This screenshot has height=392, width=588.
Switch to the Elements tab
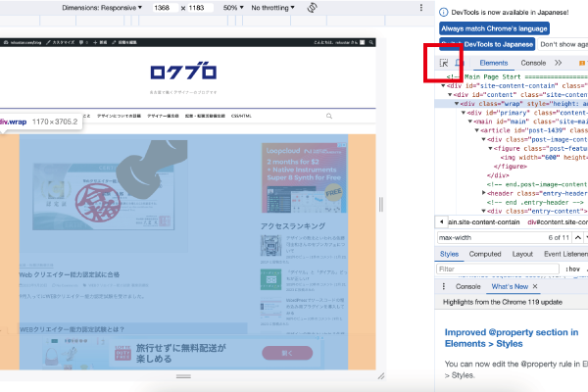494,63
